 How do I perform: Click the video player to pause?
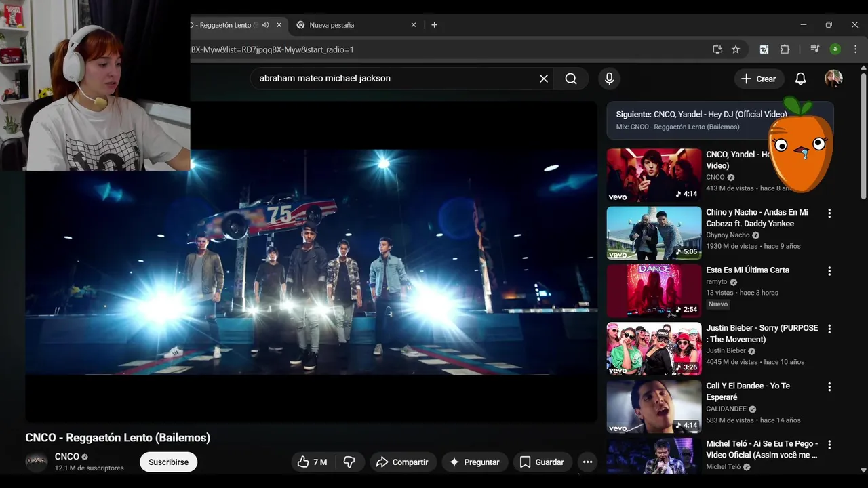click(x=311, y=262)
